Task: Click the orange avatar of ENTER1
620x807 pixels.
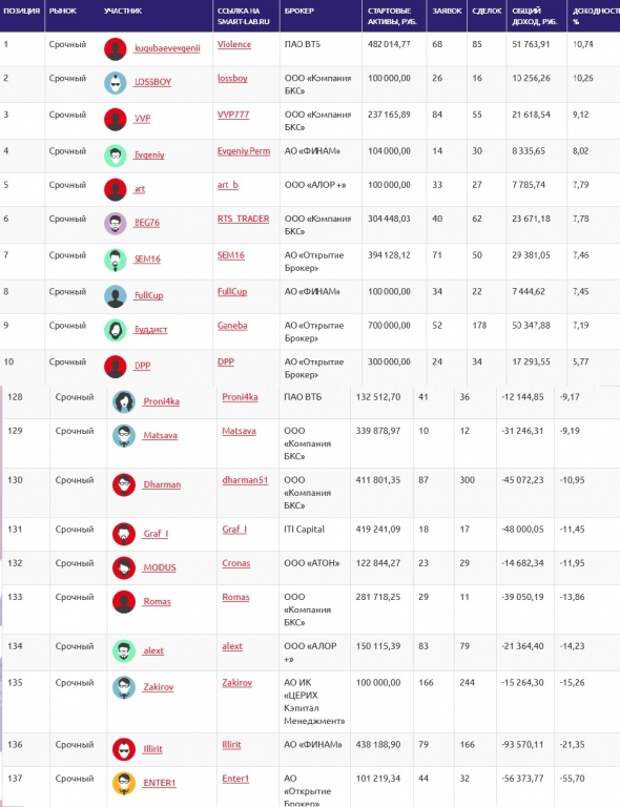Action: click(124, 782)
